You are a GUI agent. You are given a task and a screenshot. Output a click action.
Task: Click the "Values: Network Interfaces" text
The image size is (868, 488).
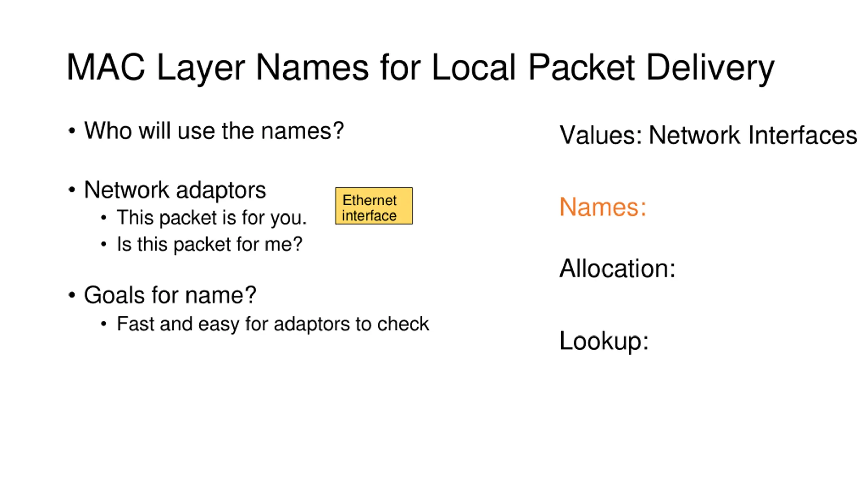[x=709, y=135]
